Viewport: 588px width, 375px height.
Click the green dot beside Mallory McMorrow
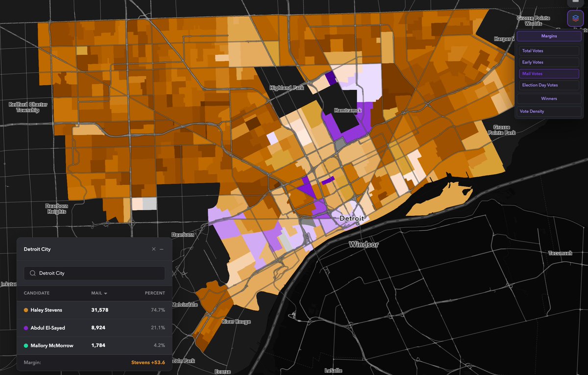point(25,346)
